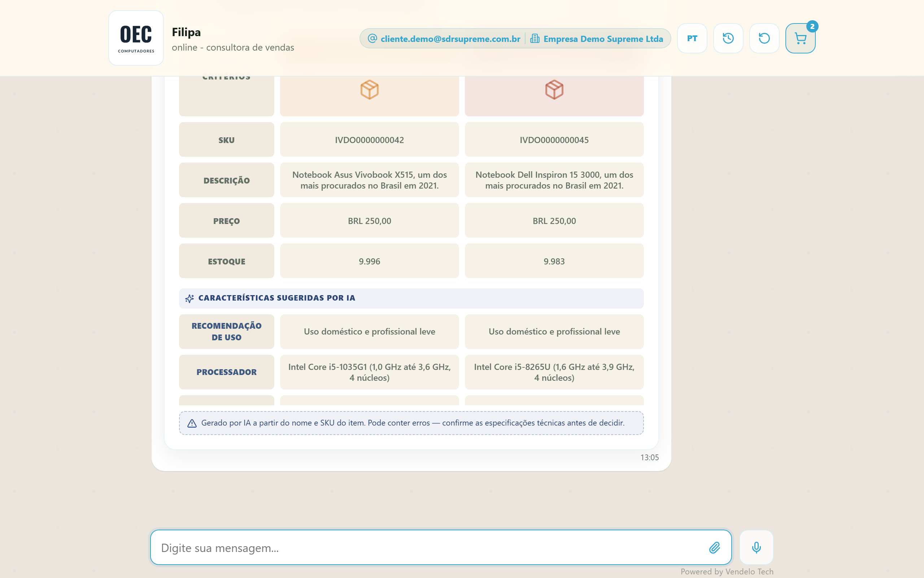
Task: Open the Powered by Vendelo Tech link
Action: point(727,571)
